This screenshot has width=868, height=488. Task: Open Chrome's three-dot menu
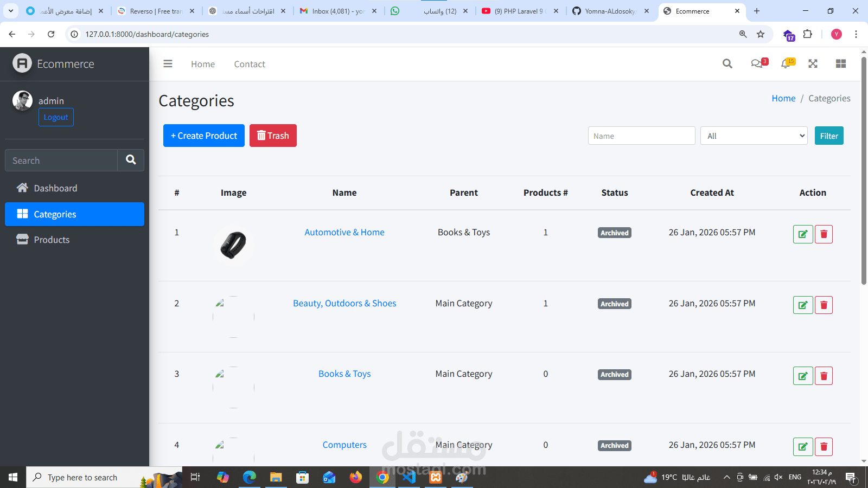(x=856, y=34)
